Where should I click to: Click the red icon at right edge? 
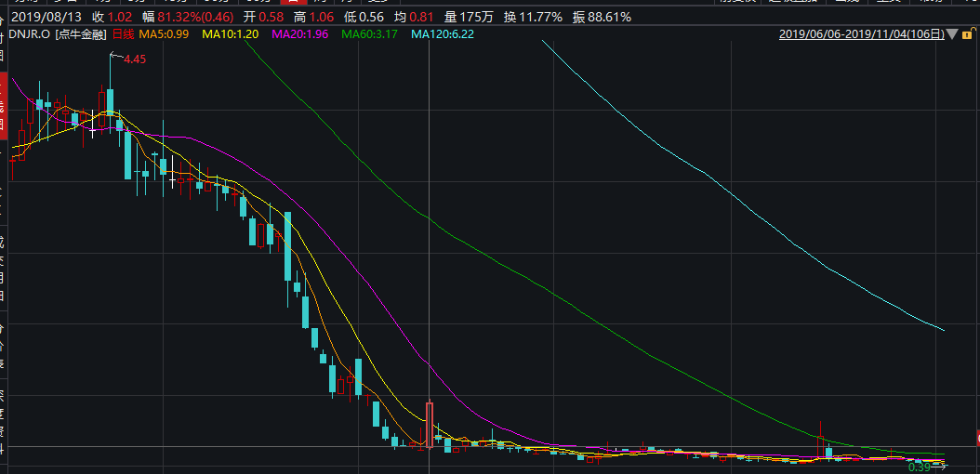click(976, 438)
